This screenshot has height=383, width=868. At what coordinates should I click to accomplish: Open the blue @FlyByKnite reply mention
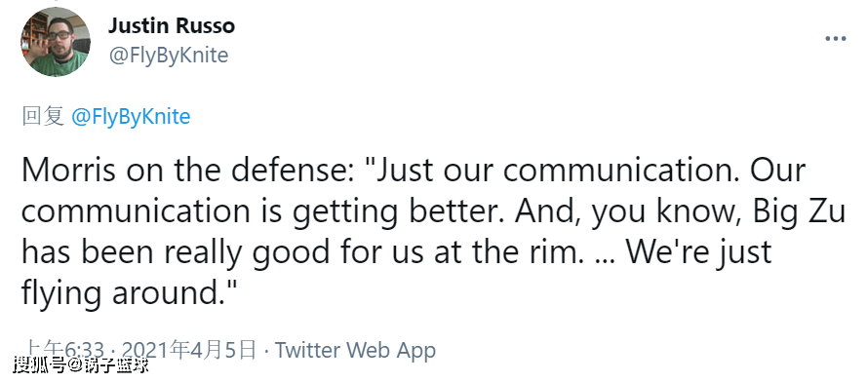coord(131,117)
